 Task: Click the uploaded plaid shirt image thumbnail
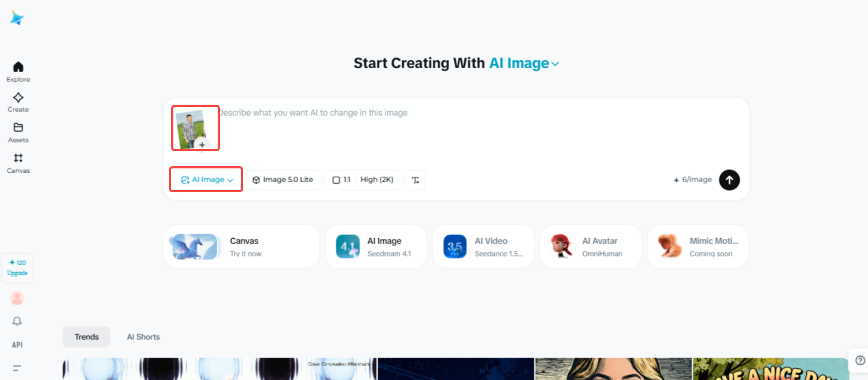195,127
